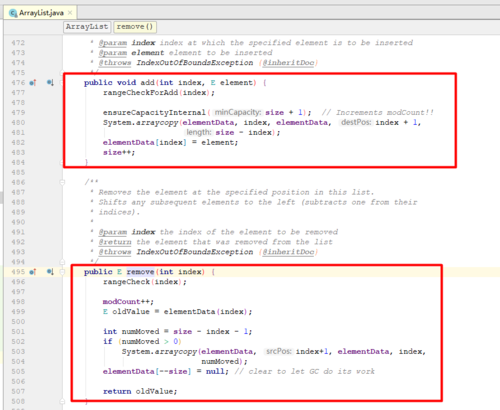Click 'size++;' on line 457
The height and width of the screenshot is (410, 500).
point(119,153)
